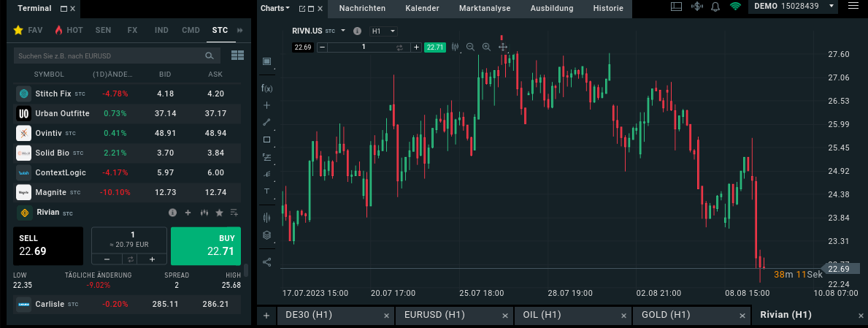Click the BUY 22.71 button in Terminal
Image resolution: width=868 pixels, height=328 pixels.
[x=206, y=246]
